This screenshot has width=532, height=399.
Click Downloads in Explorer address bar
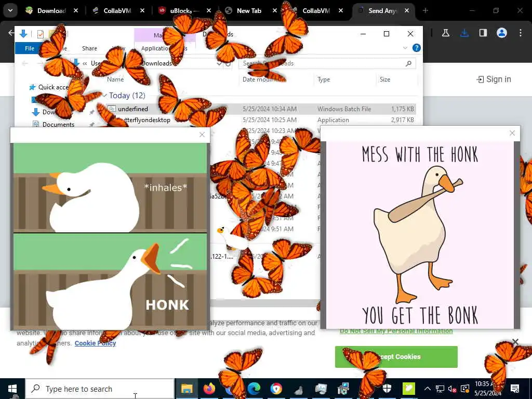tap(157, 63)
